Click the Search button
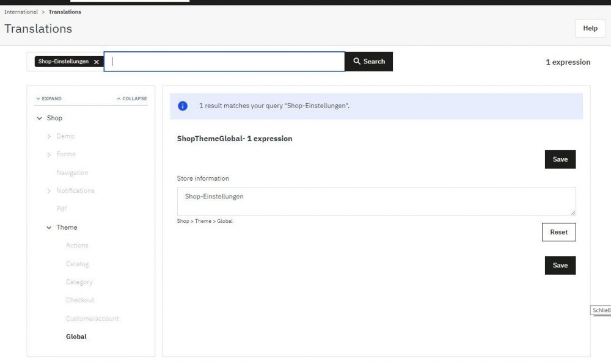This screenshot has height=364, width=611. click(x=368, y=62)
